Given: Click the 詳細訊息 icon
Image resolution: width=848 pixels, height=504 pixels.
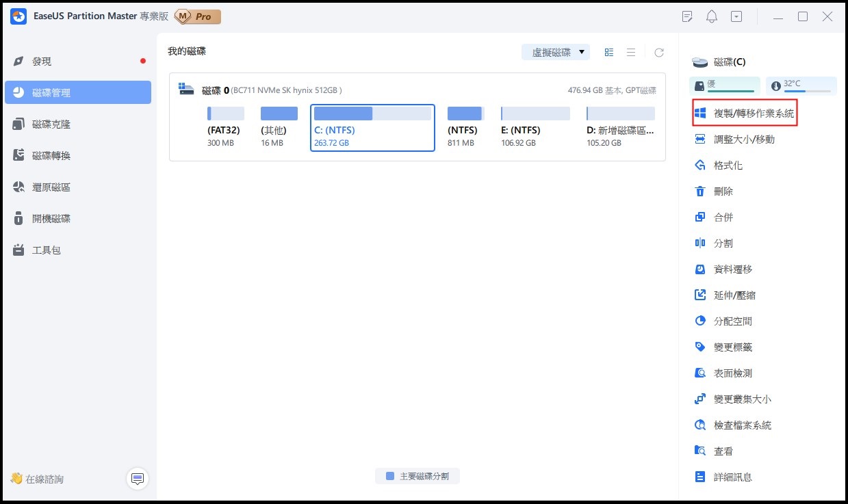Looking at the screenshot, I should point(700,477).
